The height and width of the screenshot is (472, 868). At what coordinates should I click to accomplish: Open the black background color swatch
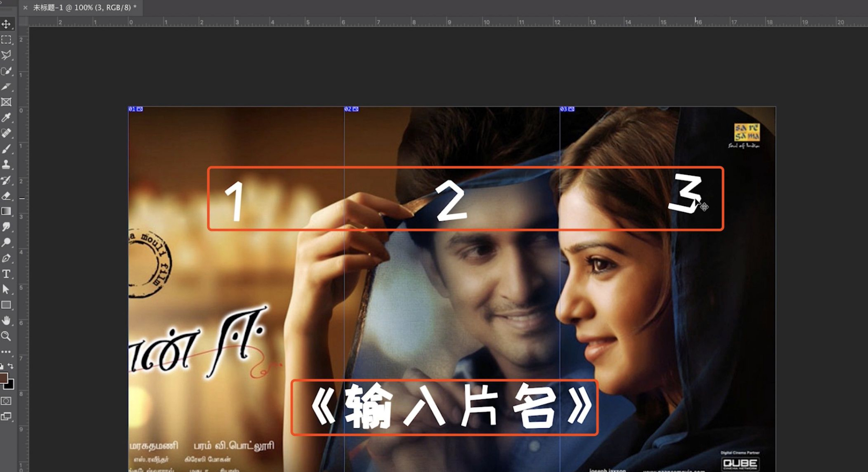pyautogui.click(x=10, y=385)
